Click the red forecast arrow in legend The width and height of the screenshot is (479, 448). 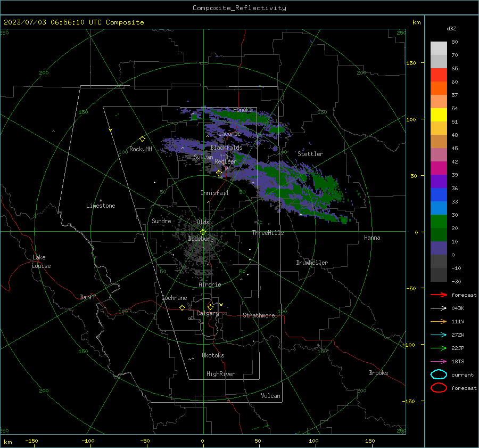439,295
